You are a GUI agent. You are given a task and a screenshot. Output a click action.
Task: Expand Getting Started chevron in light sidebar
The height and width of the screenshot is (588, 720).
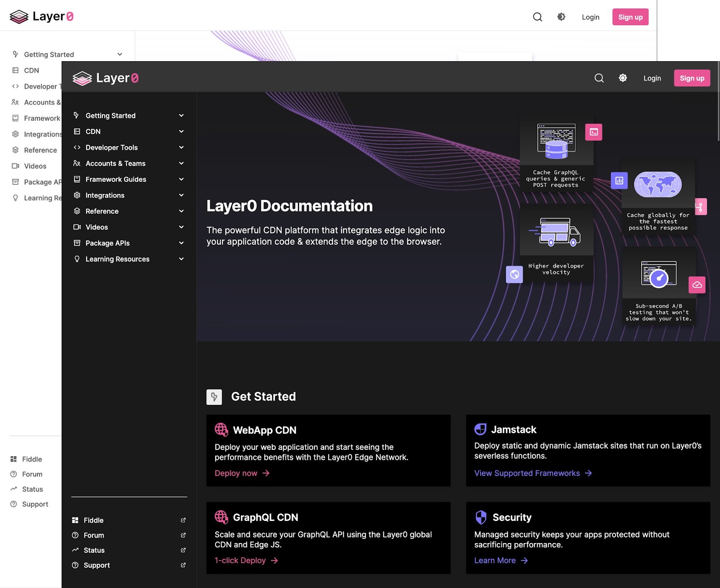click(120, 54)
